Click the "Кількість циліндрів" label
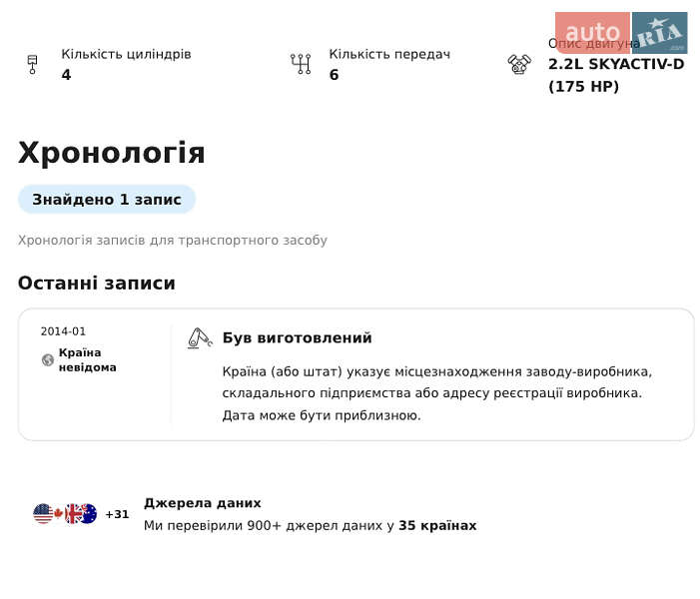Image resolution: width=700 pixels, height=599 pixels. [x=126, y=54]
